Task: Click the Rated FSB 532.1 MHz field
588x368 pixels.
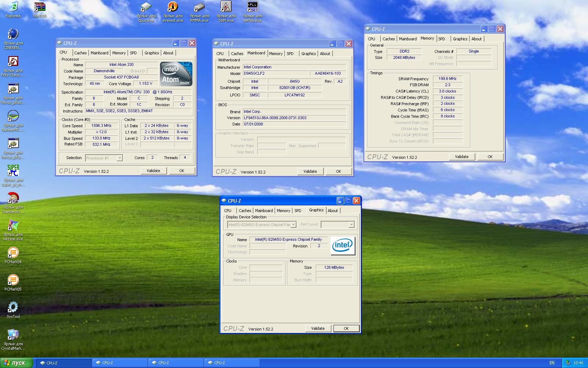Action: (x=101, y=144)
